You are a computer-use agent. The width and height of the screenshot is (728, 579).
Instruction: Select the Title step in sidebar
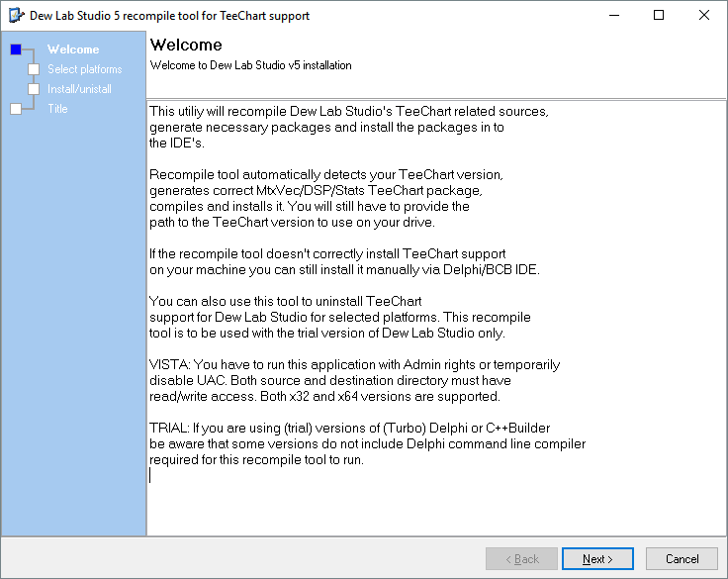coord(57,109)
